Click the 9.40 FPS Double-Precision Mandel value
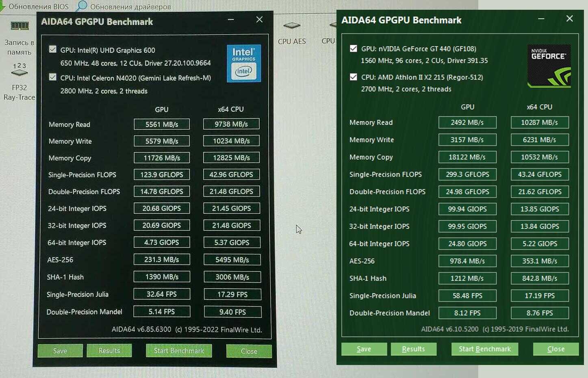The image size is (588, 378). coord(232,312)
